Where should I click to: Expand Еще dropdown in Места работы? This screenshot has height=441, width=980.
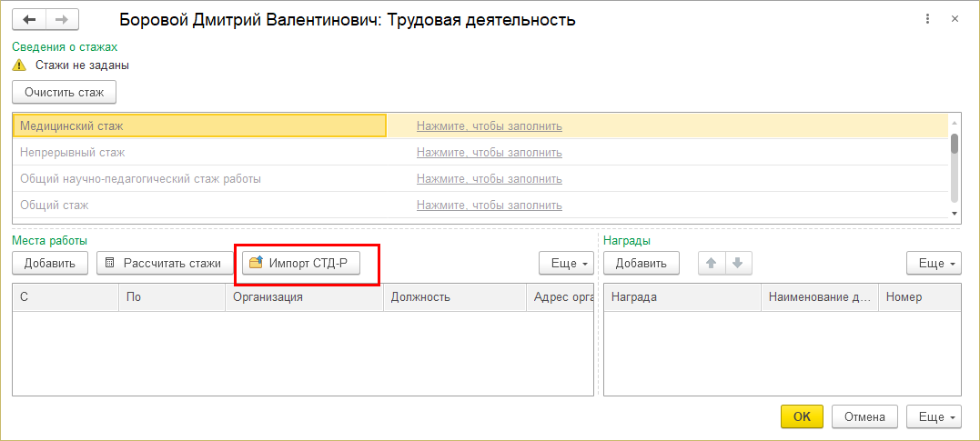click(x=566, y=264)
